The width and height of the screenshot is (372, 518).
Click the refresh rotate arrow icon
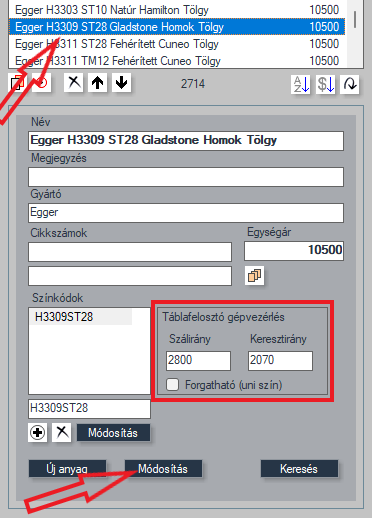pos(350,84)
